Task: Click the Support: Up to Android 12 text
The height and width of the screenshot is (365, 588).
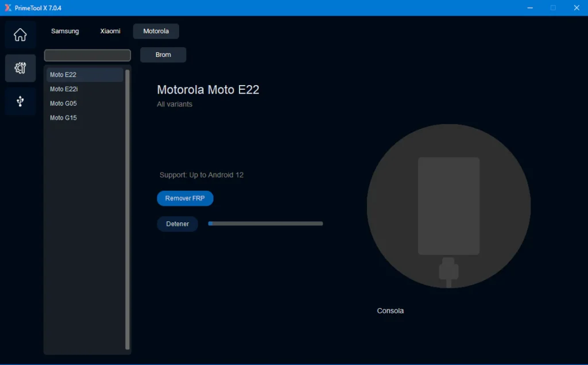Action: (x=202, y=175)
